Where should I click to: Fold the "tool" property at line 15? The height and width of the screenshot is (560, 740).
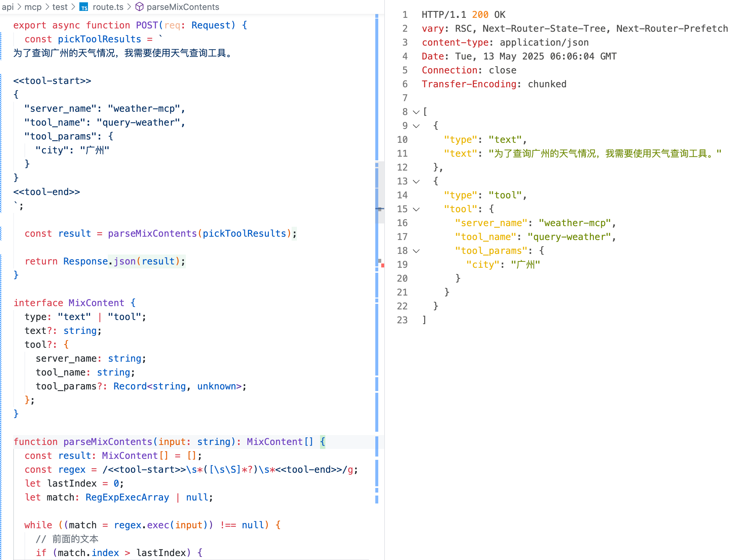(416, 209)
